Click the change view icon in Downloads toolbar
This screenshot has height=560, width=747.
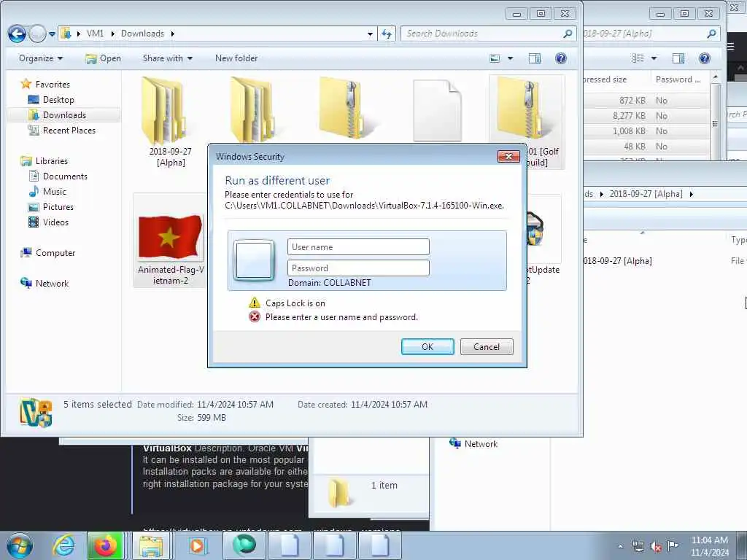(x=495, y=58)
